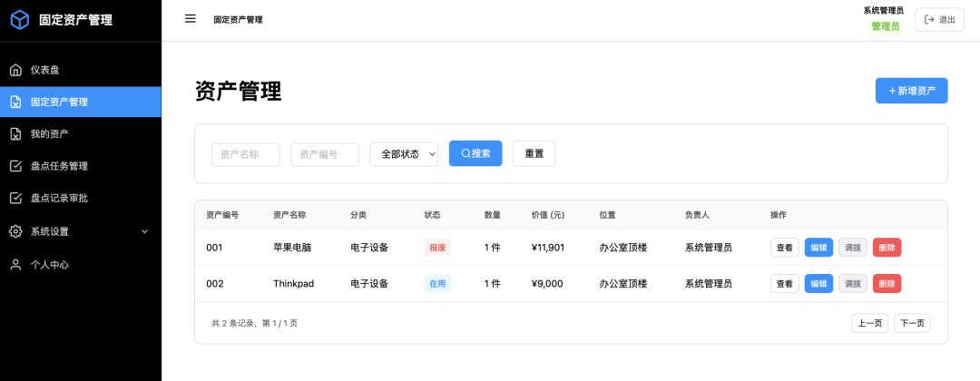Click the 退出 logout button

939,19
